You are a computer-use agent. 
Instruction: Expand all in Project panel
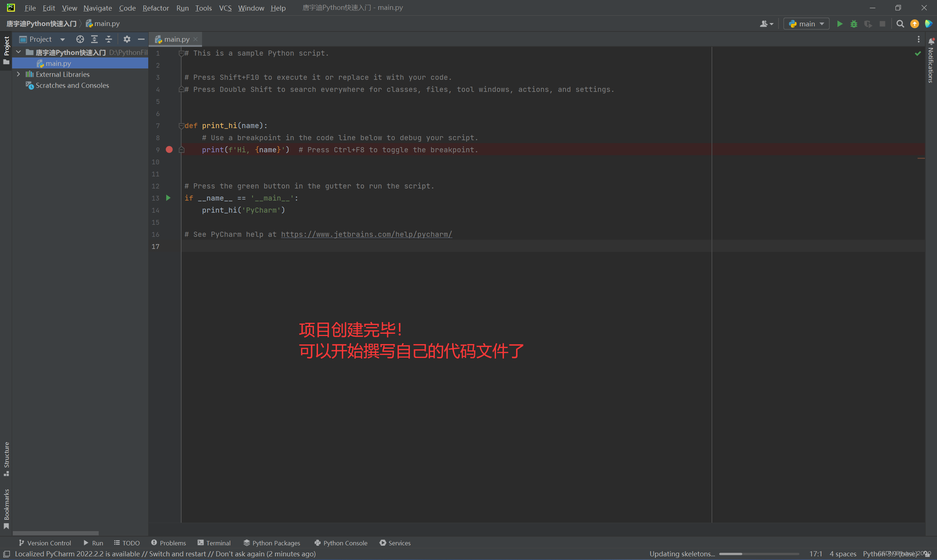pos(94,39)
